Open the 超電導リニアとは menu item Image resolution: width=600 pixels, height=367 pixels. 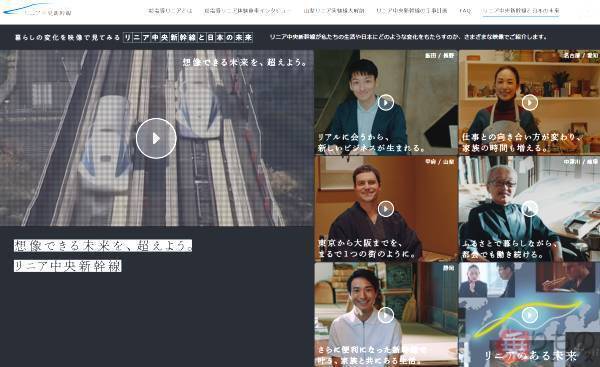[168, 11]
